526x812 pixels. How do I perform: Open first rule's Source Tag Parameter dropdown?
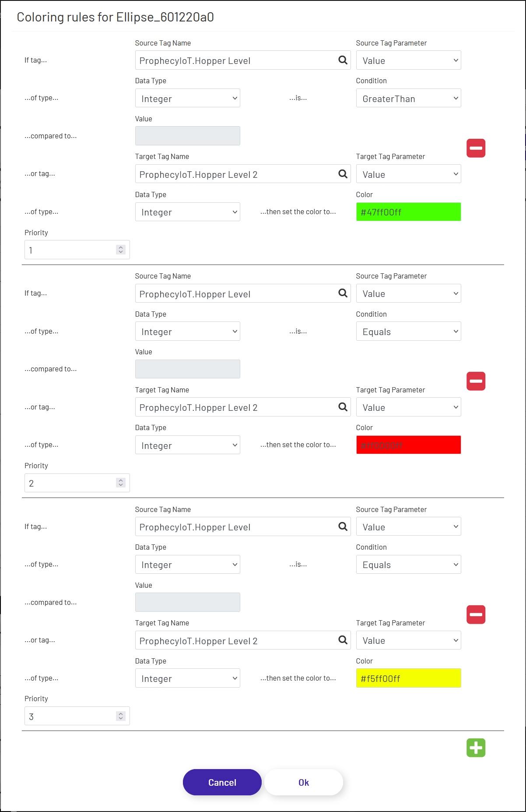pos(408,60)
